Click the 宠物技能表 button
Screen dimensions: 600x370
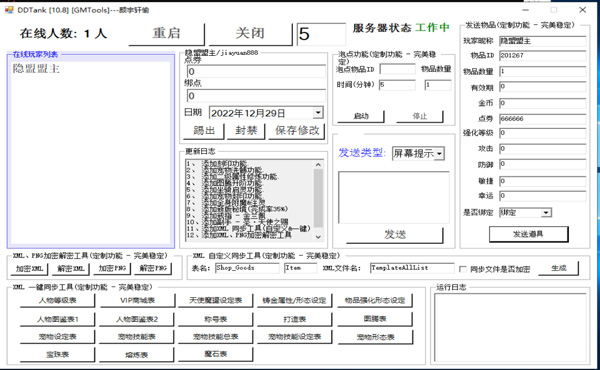(137, 337)
